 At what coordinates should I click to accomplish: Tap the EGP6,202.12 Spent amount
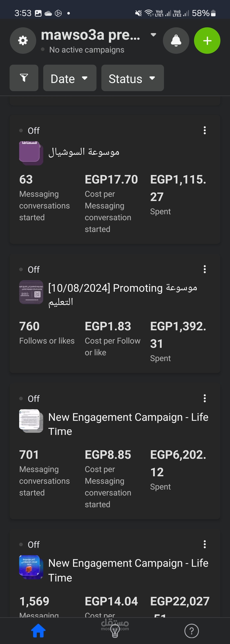pos(178,463)
